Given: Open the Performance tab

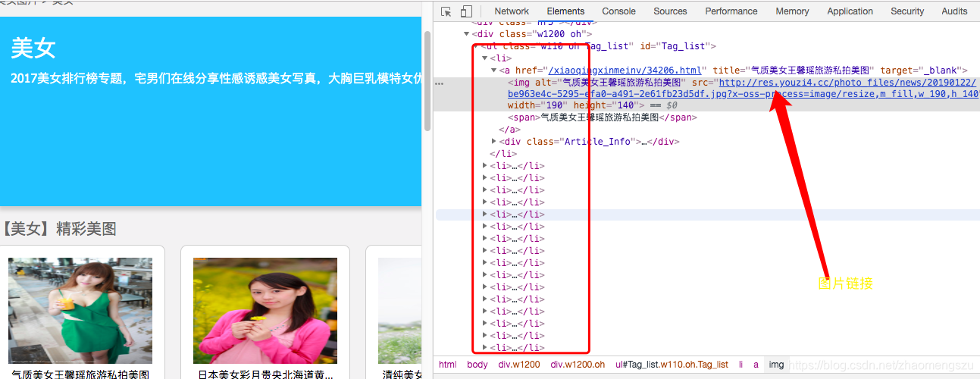Looking at the screenshot, I should point(731,11).
